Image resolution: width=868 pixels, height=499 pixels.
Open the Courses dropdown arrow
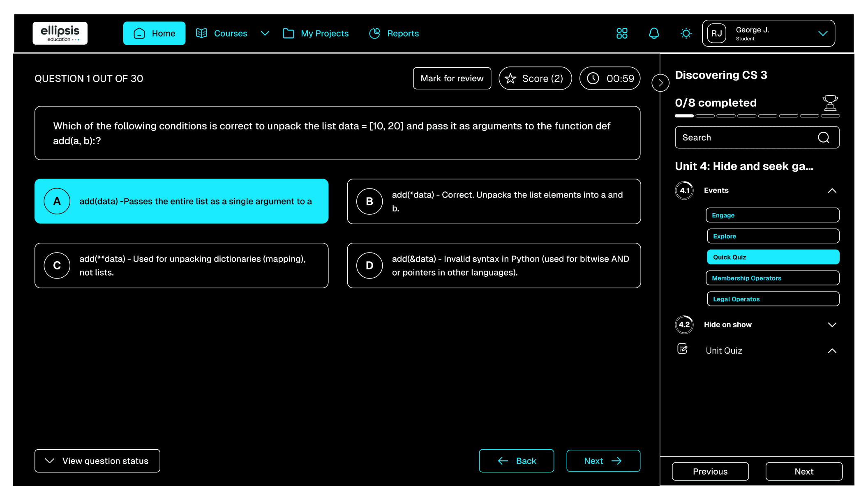(265, 33)
